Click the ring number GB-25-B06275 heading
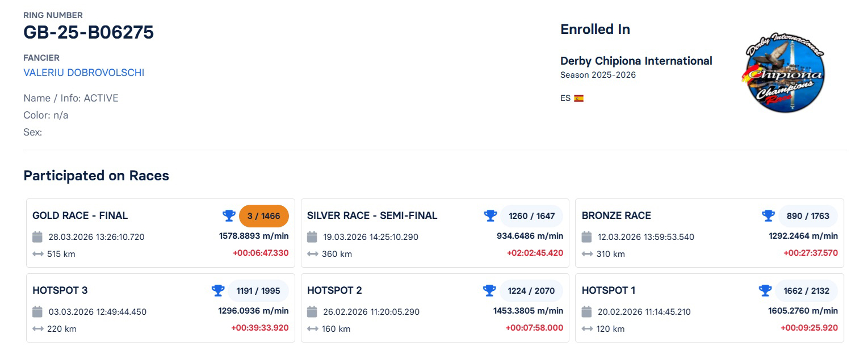This screenshot has height=355, width=868. (88, 32)
